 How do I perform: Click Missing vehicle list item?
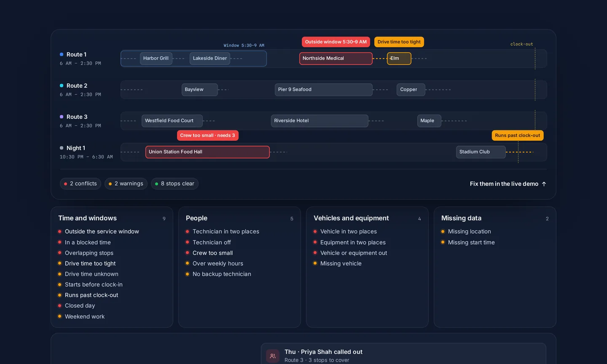coord(341,264)
